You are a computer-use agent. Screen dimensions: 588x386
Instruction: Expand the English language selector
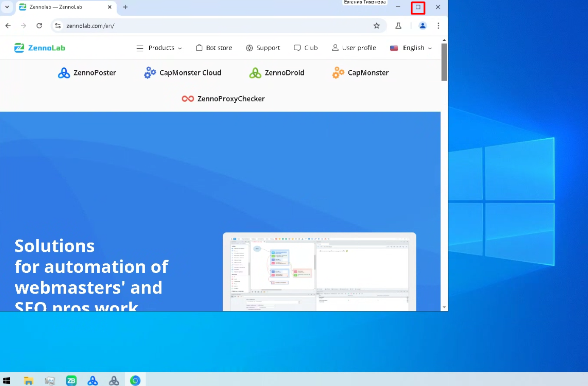411,48
